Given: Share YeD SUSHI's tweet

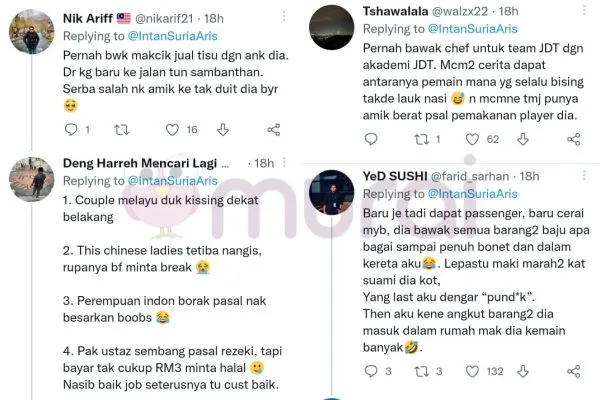Looking at the screenshot, I should (574, 371).
